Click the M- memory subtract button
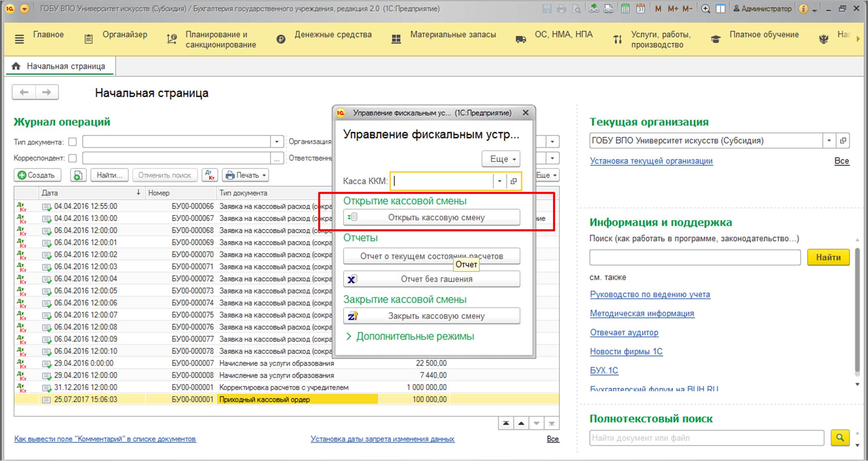This screenshot has height=461, width=868. click(x=688, y=9)
